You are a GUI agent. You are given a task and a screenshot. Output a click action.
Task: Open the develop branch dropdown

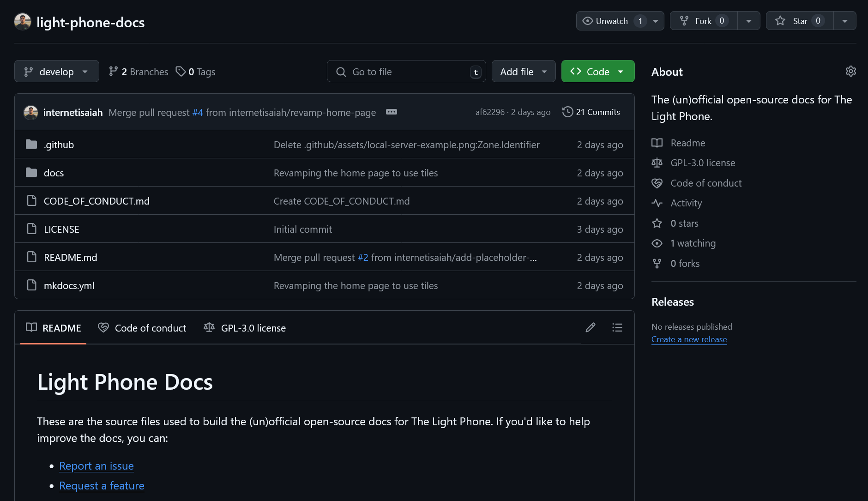(x=57, y=71)
